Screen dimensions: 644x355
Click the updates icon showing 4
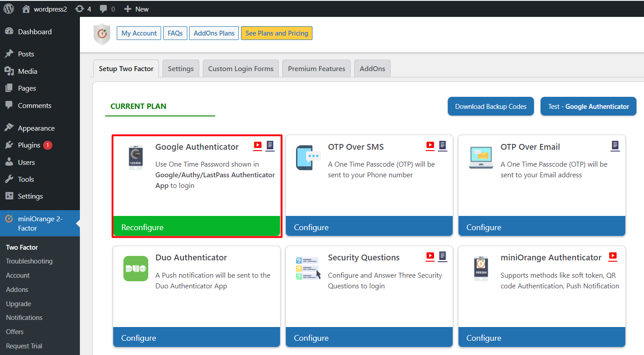click(83, 9)
